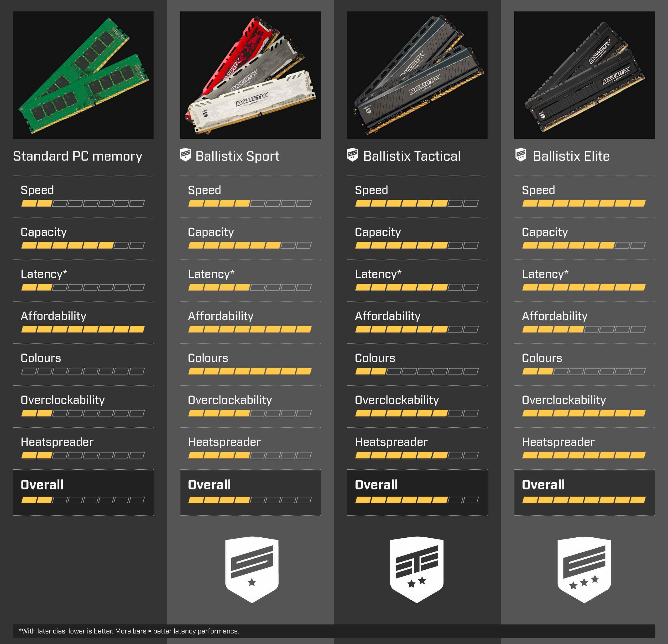Click the Ballistix Tactical shield icon beside title
The width and height of the screenshot is (668, 644).
coord(352,155)
